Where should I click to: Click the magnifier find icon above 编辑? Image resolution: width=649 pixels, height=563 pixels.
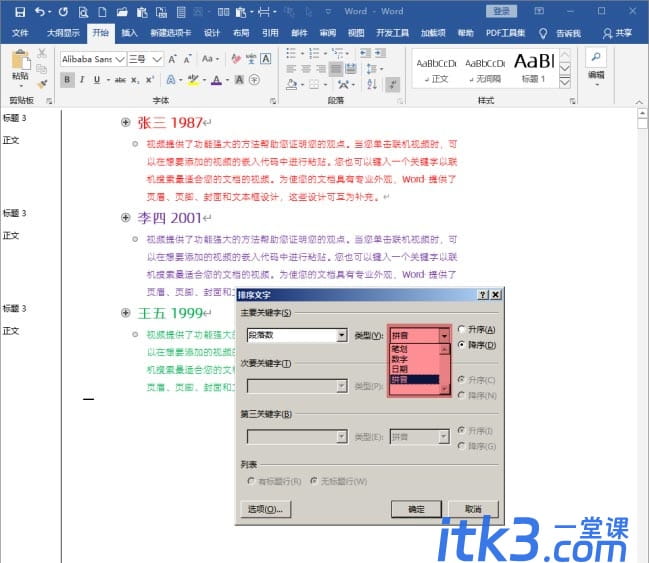coord(596,57)
